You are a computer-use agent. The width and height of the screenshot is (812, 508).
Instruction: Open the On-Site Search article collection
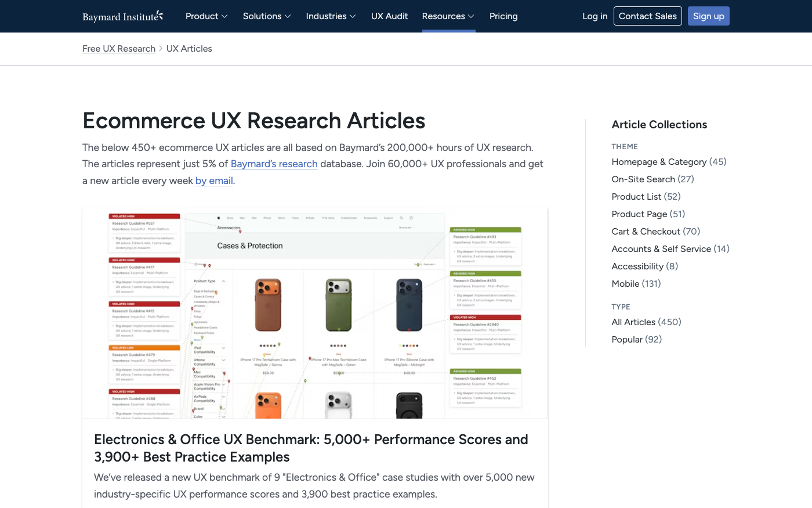(x=643, y=179)
